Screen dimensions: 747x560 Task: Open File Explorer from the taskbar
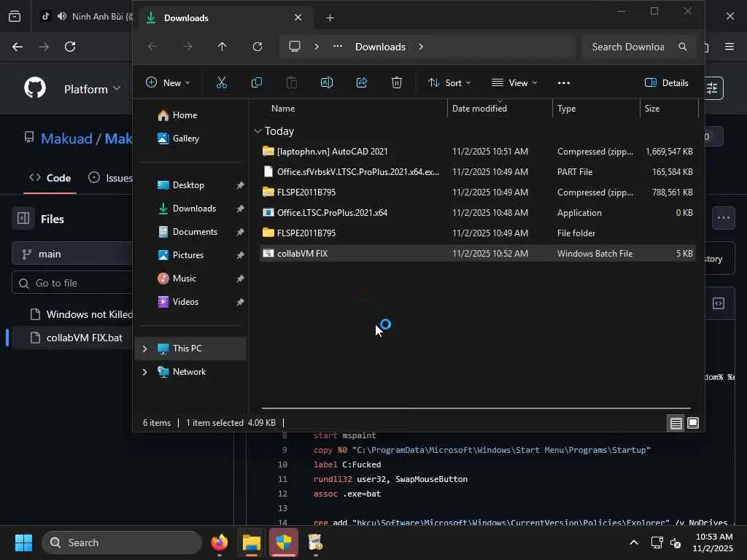pos(252,542)
